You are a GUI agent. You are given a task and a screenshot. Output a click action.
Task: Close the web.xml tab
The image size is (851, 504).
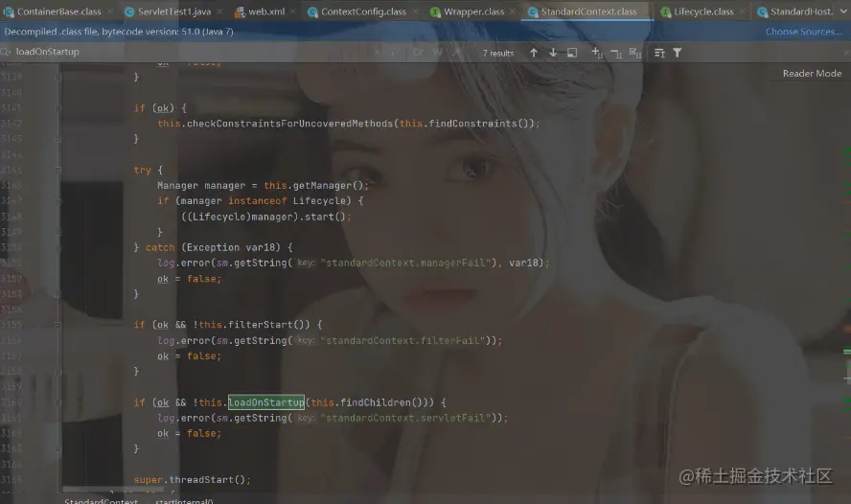(293, 11)
